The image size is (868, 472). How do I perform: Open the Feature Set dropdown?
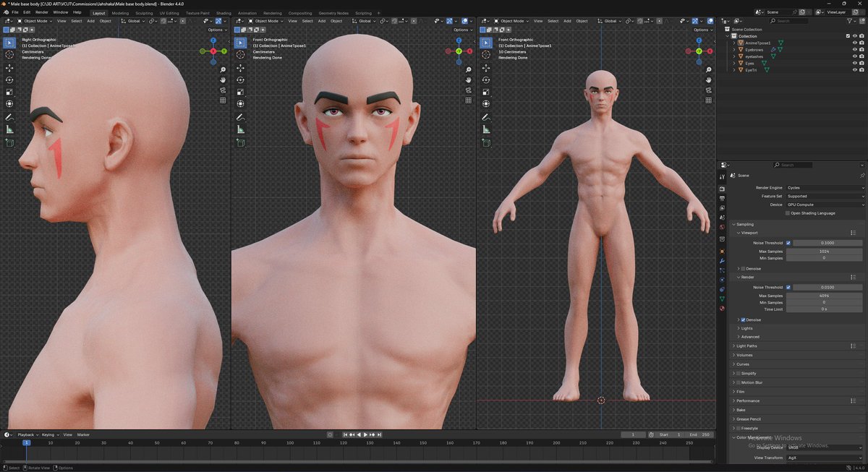(825, 196)
